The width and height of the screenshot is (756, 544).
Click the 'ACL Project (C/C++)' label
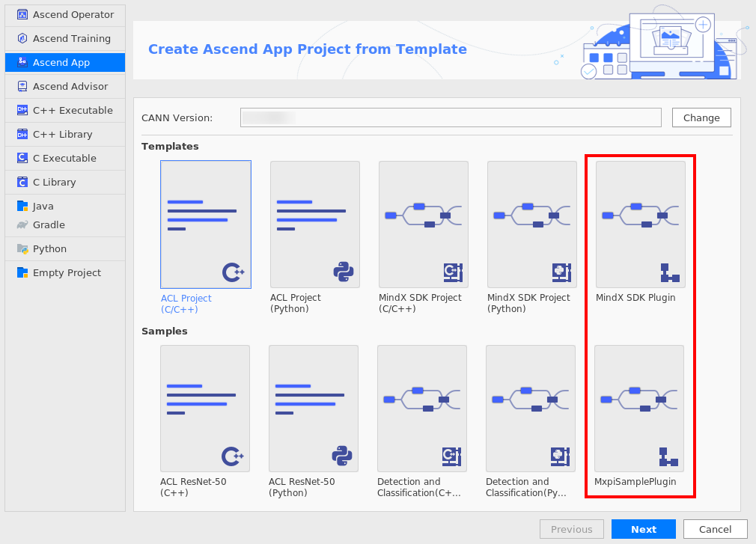coord(186,304)
